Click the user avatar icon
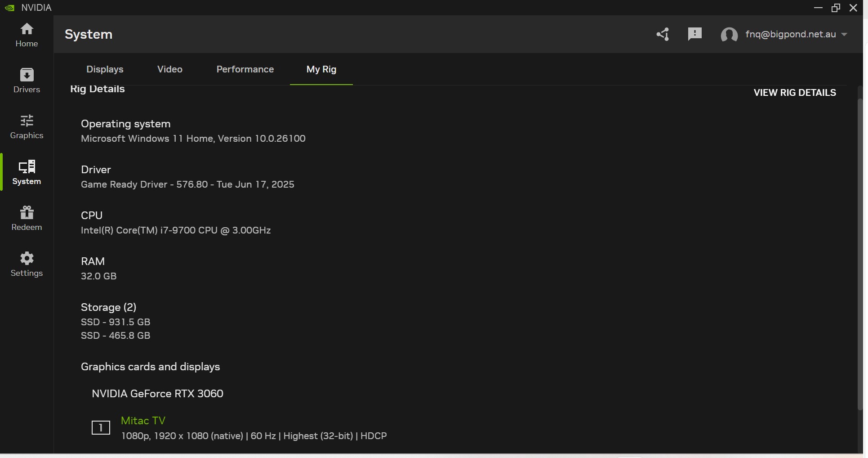This screenshot has height=458, width=868. [729, 35]
